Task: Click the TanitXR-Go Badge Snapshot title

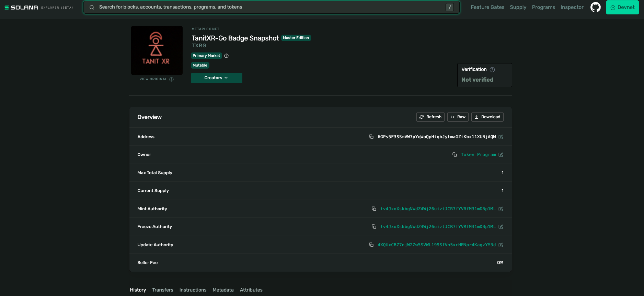Action: 235,38
